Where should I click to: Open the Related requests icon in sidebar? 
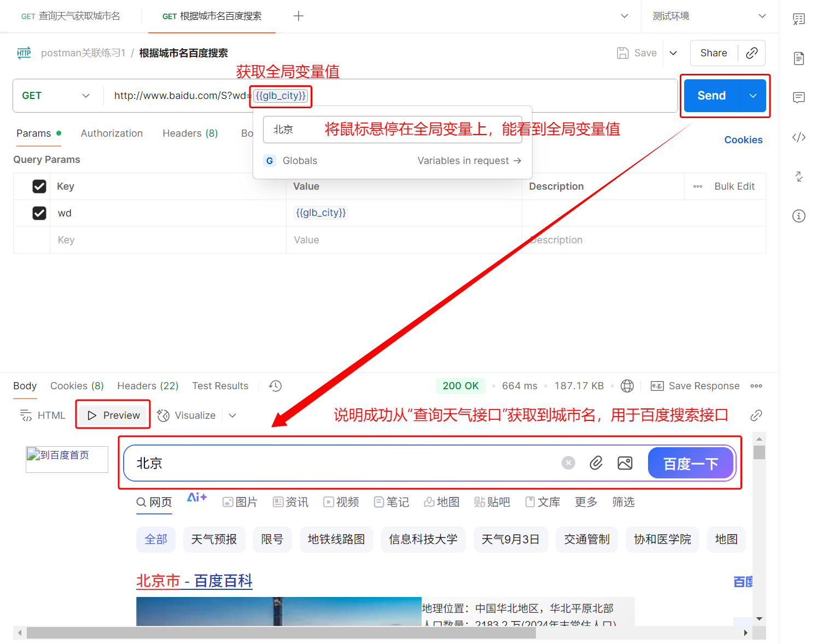[x=799, y=177]
